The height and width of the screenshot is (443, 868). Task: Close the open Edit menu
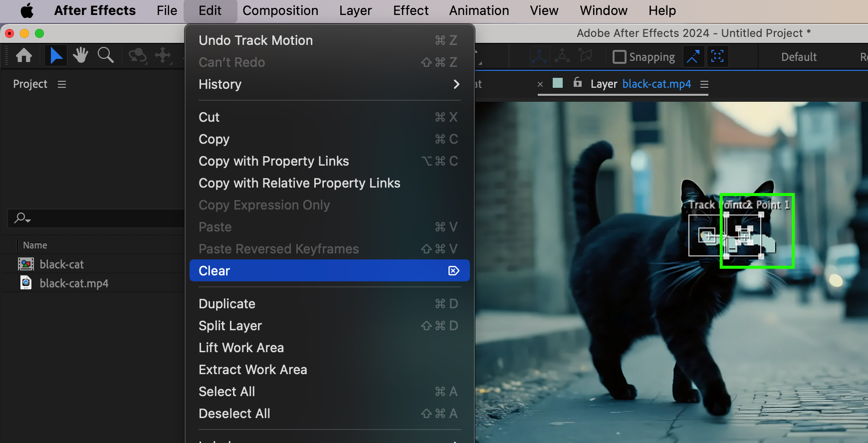210,10
